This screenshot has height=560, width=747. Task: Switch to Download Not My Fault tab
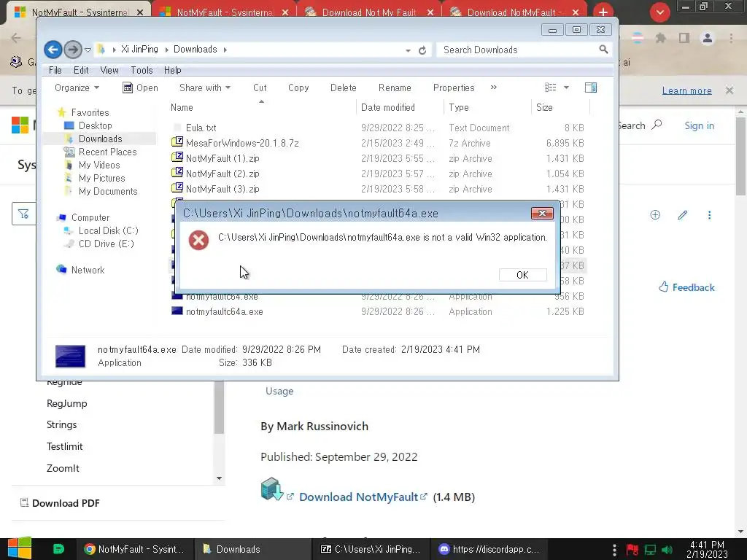(x=369, y=12)
